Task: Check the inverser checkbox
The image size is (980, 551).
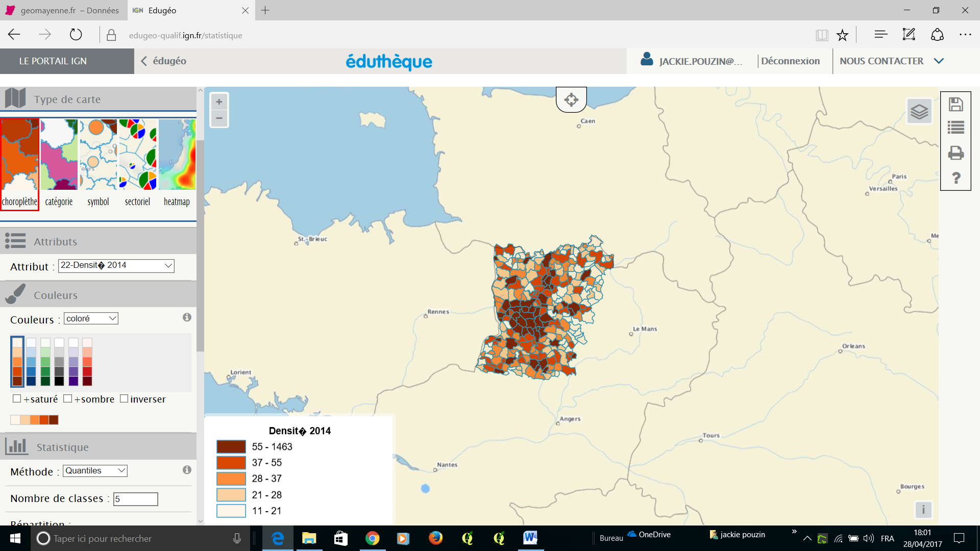Action: 124,399
